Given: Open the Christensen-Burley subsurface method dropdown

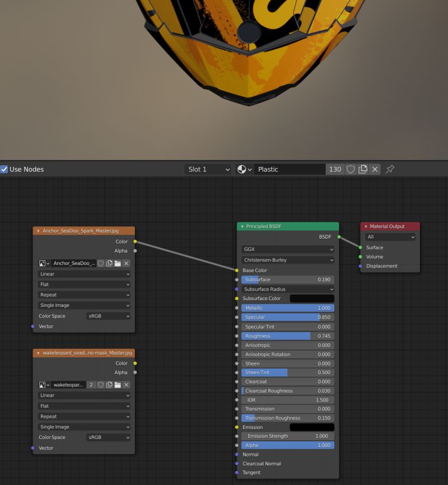Looking at the screenshot, I should (287, 260).
